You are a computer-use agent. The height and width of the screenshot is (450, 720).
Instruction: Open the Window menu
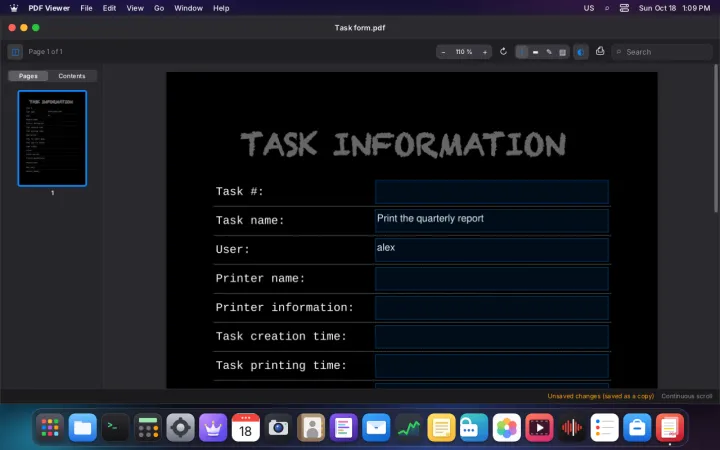click(x=188, y=8)
